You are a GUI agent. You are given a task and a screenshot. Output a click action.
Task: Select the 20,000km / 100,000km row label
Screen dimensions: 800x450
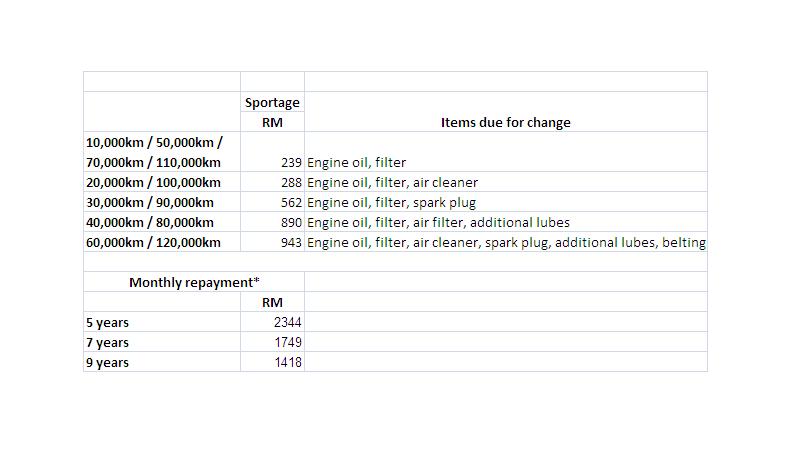pyautogui.click(x=162, y=182)
